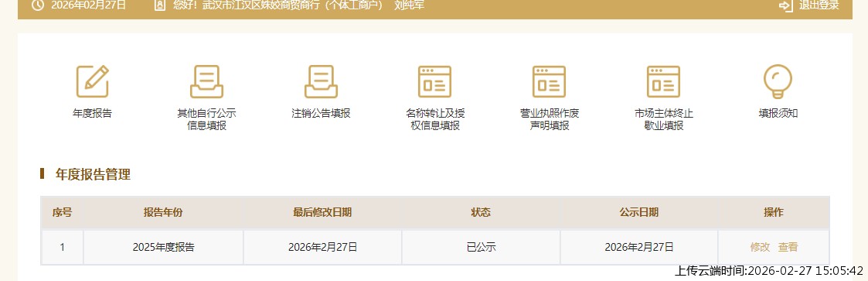
Task: Click 查看 for the 2025年度报告 row
Action: 788,247
